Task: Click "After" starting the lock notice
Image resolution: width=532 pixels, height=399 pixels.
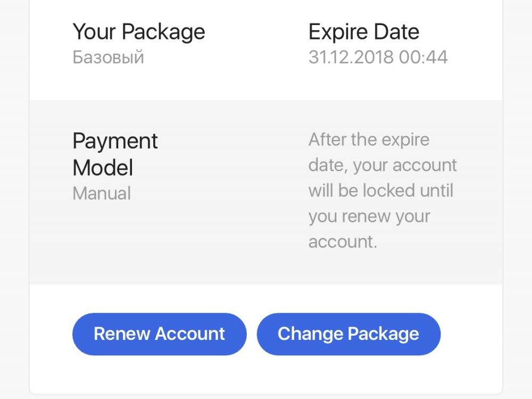Action: (x=326, y=140)
